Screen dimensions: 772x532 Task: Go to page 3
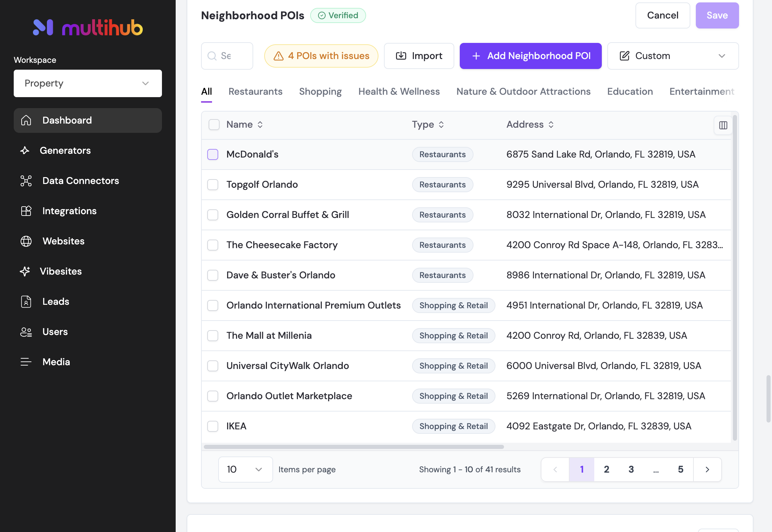point(631,469)
